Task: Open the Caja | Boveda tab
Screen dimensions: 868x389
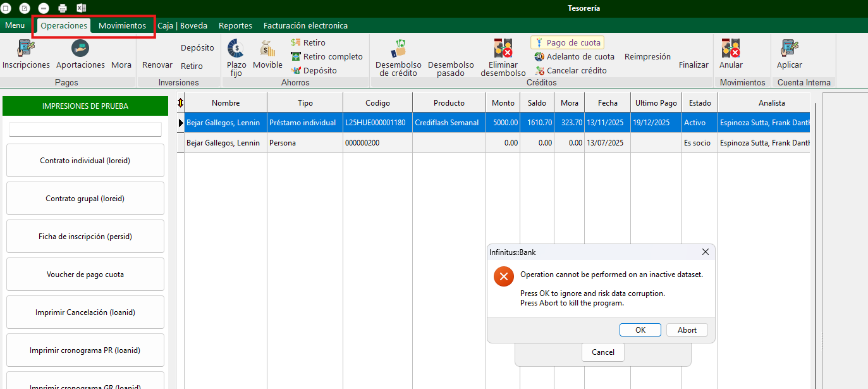Action: pyautogui.click(x=182, y=25)
